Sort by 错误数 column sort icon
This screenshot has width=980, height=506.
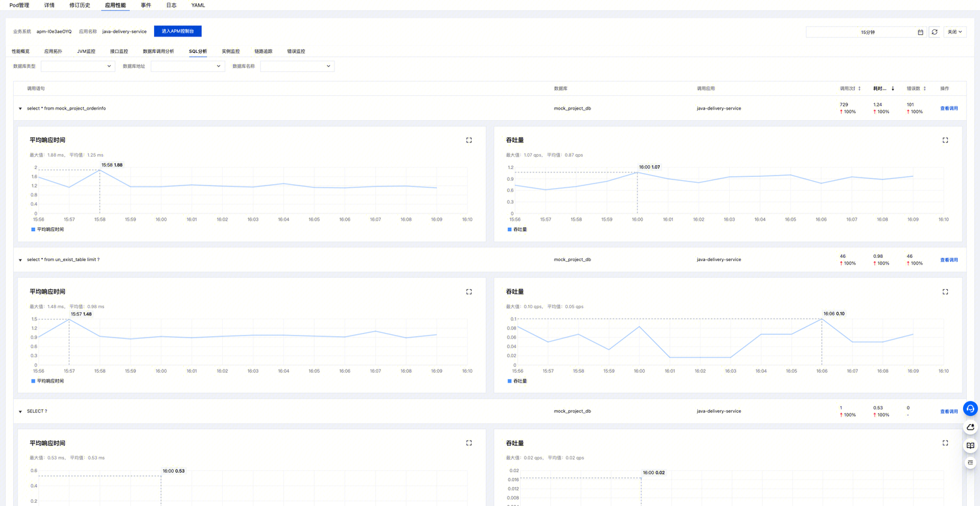click(924, 89)
